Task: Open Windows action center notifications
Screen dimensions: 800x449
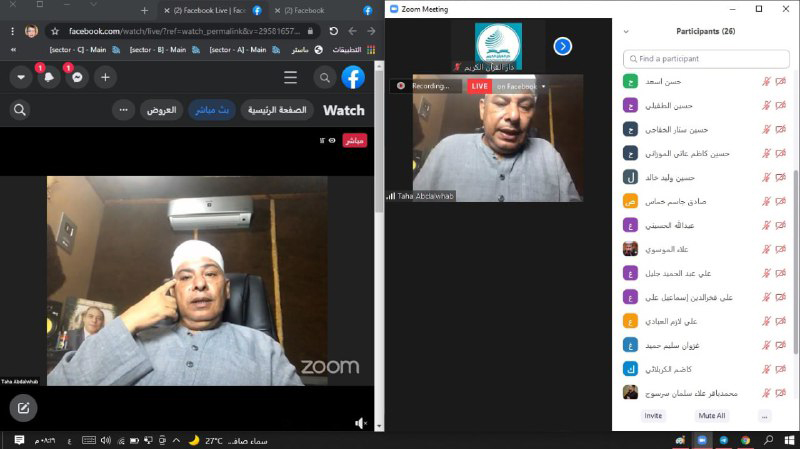Action: coord(19,440)
